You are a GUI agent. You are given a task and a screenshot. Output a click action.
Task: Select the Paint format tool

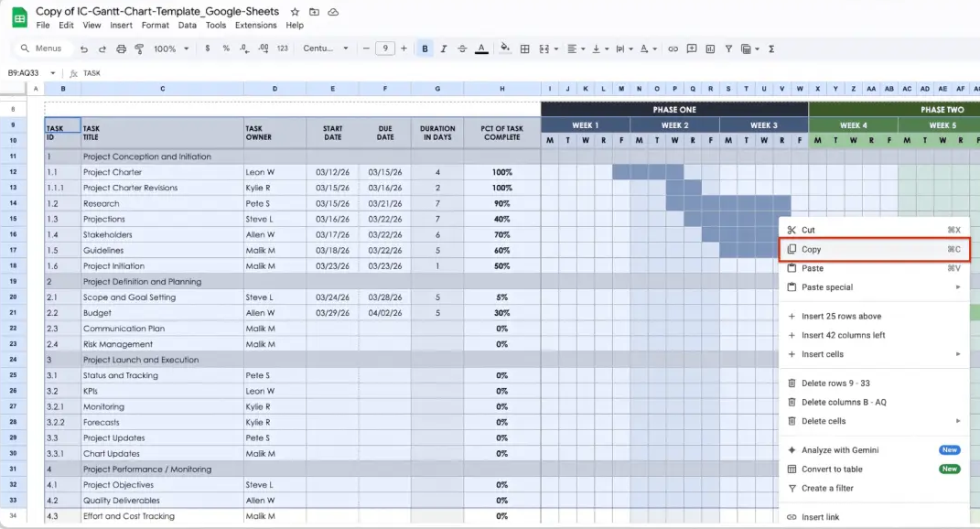pyautogui.click(x=139, y=48)
